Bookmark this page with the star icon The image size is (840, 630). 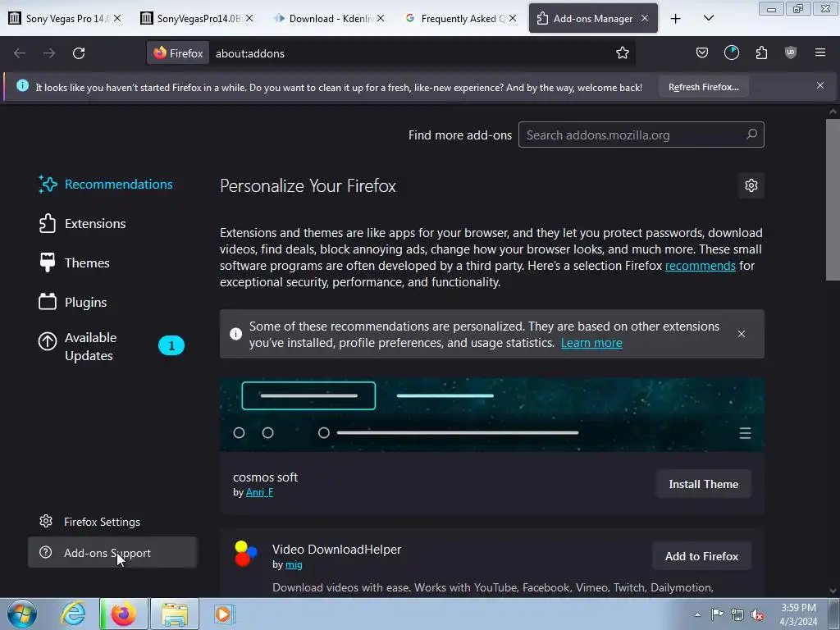coord(622,52)
